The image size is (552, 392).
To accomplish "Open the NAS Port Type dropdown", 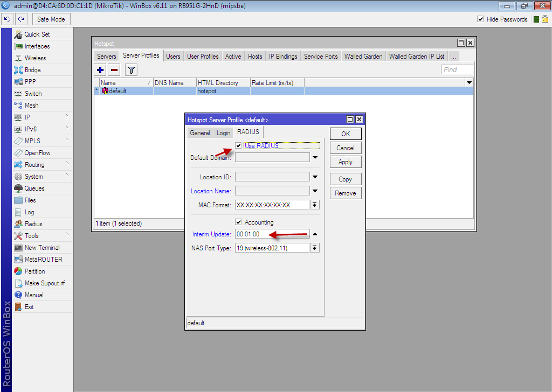I will pyautogui.click(x=315, y=248).
